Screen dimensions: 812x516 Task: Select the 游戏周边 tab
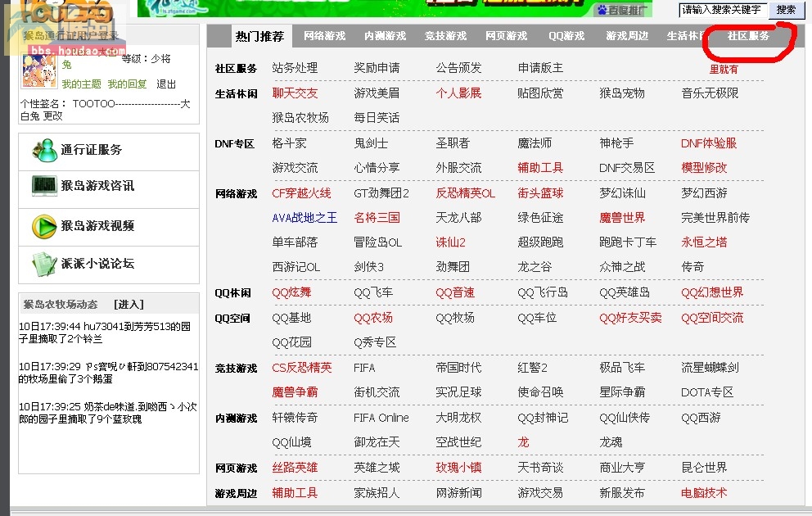click(627, 36)
